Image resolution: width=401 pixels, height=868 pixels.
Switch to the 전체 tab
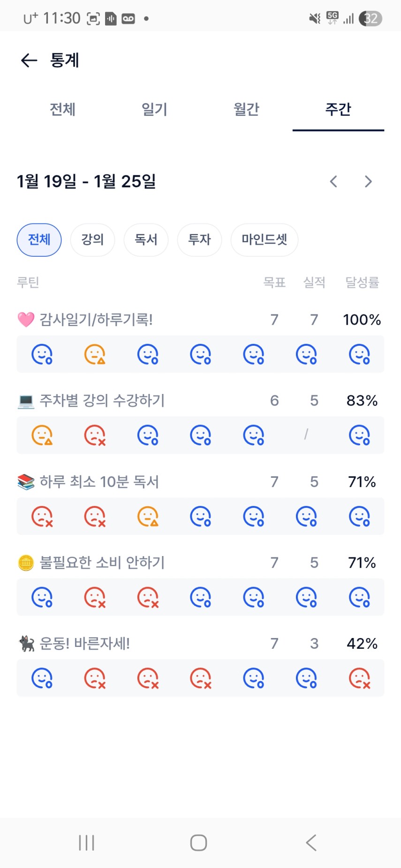point(63,109)
